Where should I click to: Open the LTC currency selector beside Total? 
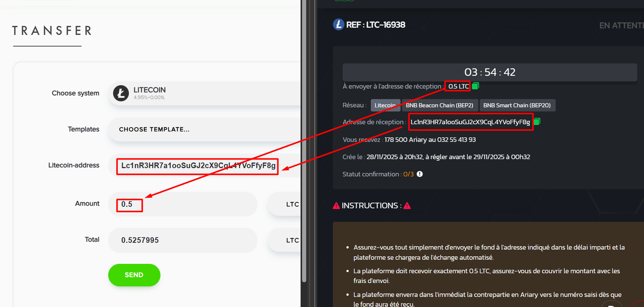[284, 240]
